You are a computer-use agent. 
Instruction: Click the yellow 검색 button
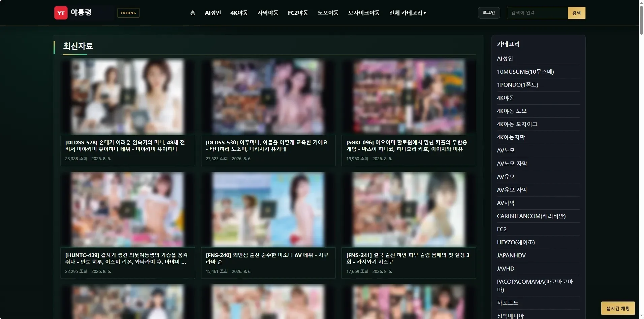coord(577,13)
